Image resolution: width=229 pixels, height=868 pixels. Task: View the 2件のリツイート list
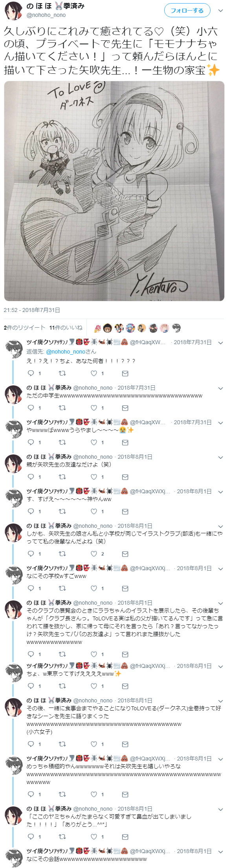24,328
